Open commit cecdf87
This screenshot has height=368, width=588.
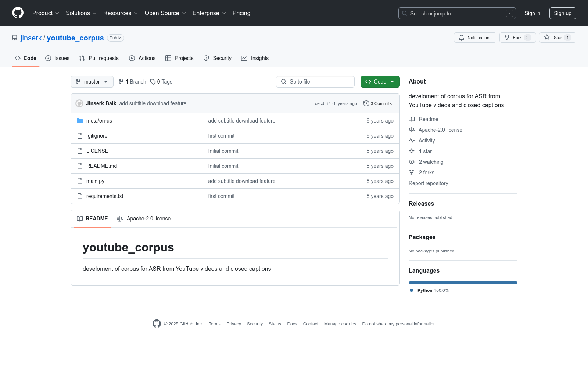click(323, 103)
